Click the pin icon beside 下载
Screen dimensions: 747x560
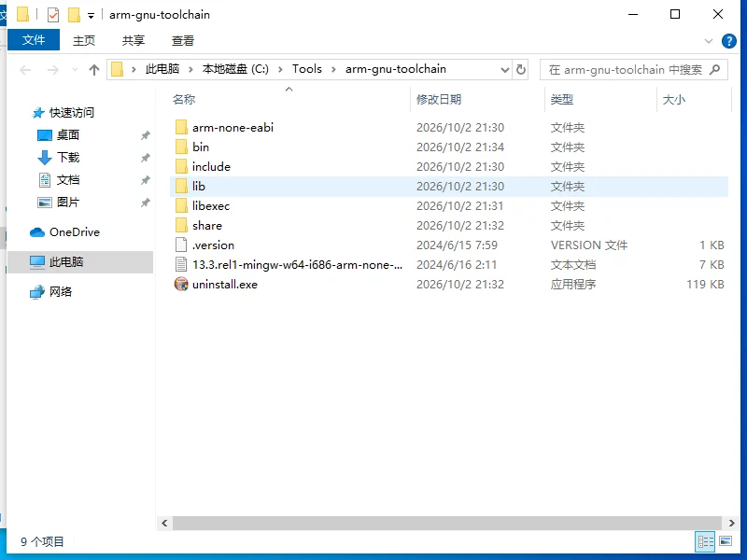pyautogui.click(x=146, y=158)
